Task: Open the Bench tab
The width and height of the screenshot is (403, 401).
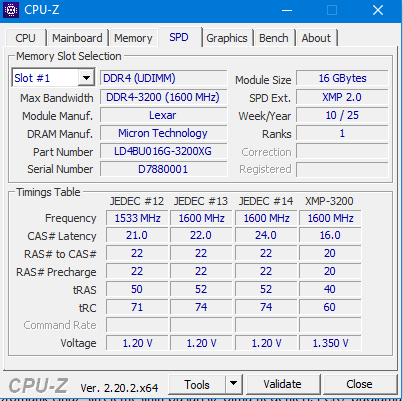Action: [x=274, y=38]
